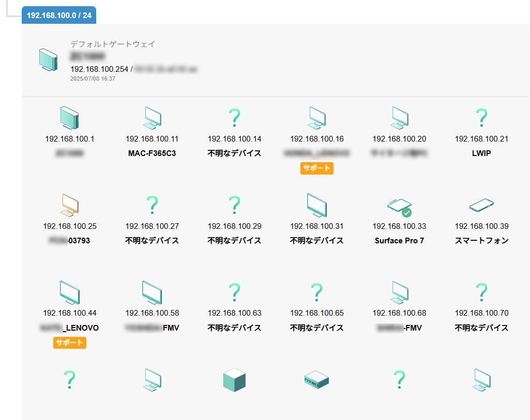The width and height of the screenshot is (530, 420).
Task: Open the computer icon at 192.168.100.68
Action: point(399,292)
